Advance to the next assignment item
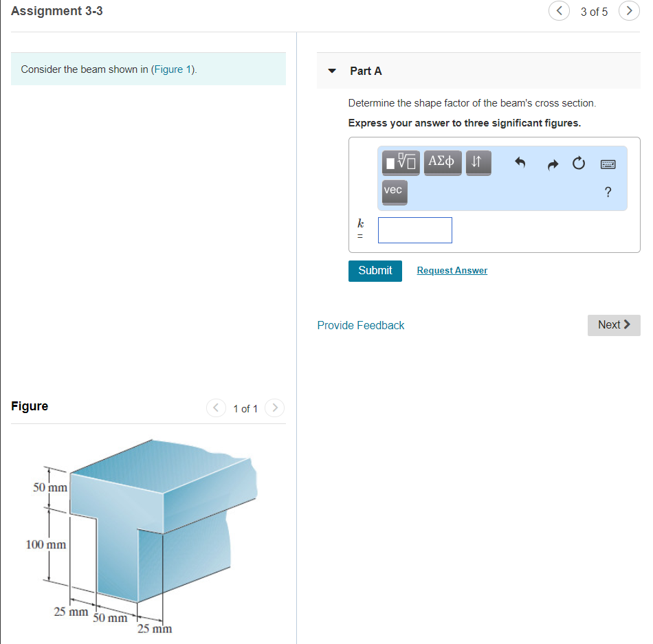Screen dimensions: 653x644 [629, 11]
